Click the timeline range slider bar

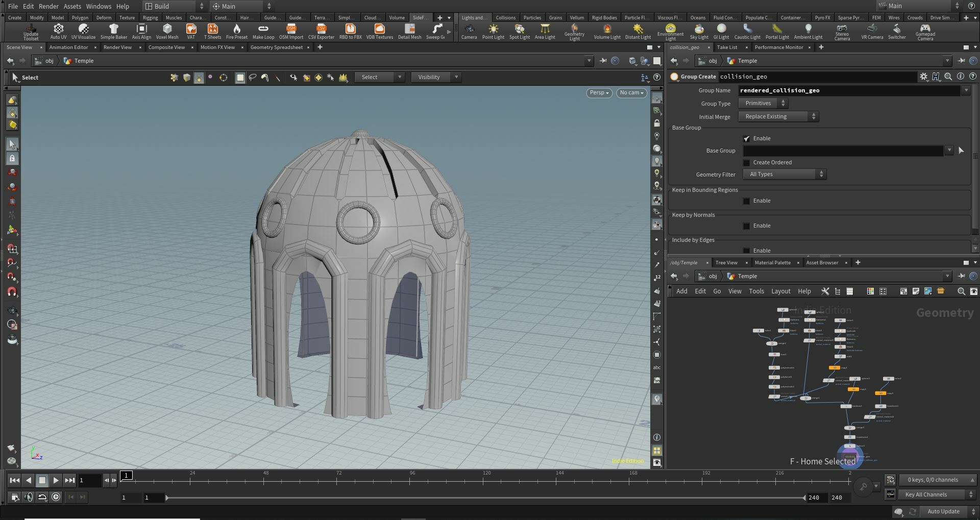pyautogui.click(x=485, y=498)
